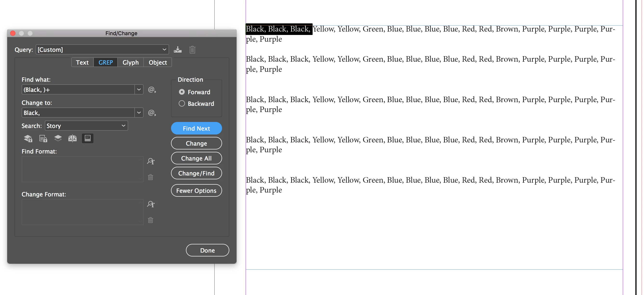The width and height of the screenshot is (644, 295).
Task: Toggle Include Locked Stories search option
Action: [43, 138]
